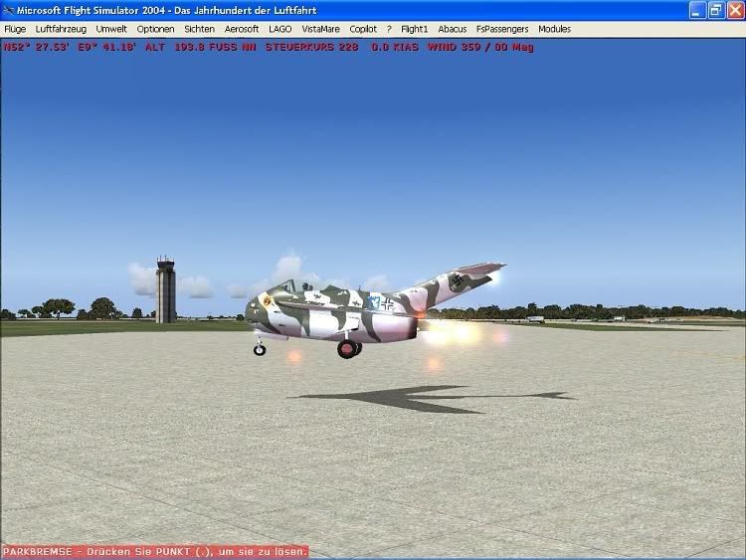746x560 pixels.
Task: Click the Flight Simulator title bar airplane icon
Action: click(8, 10)
